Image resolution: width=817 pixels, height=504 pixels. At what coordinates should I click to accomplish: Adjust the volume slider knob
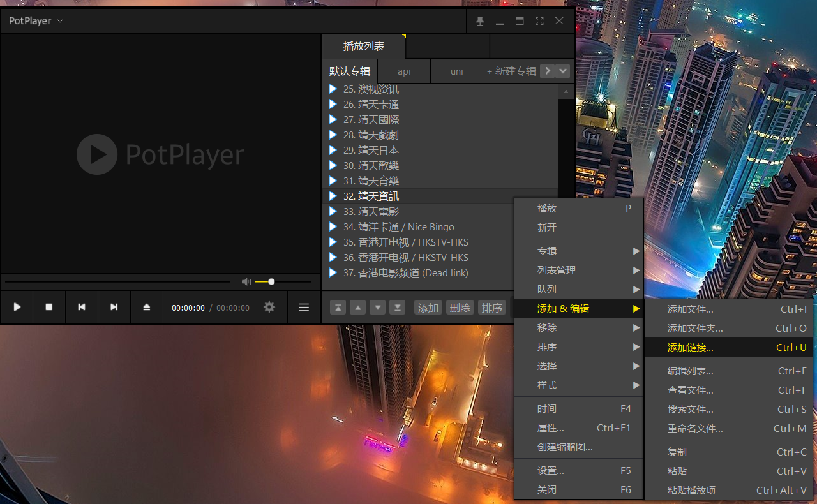coord(271,281)
